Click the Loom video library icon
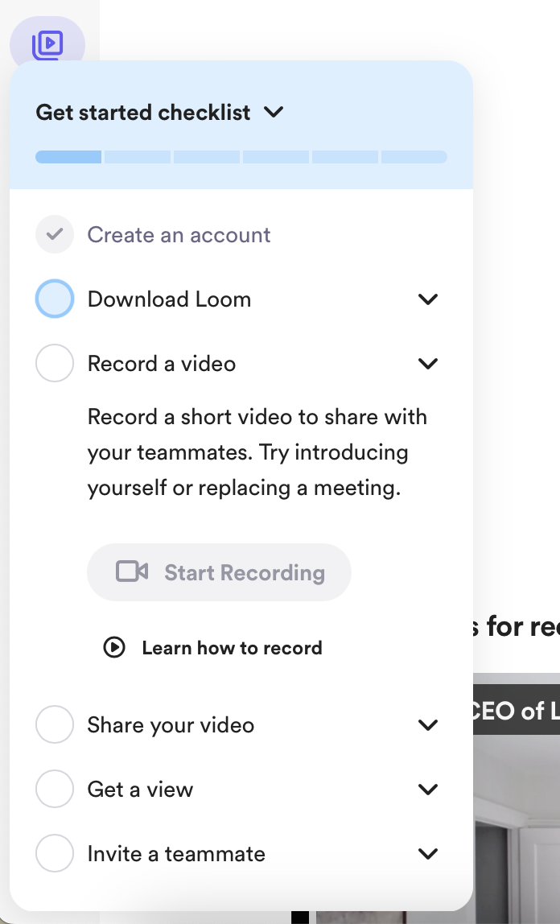 pyautogui.click(x=47, y=44)
